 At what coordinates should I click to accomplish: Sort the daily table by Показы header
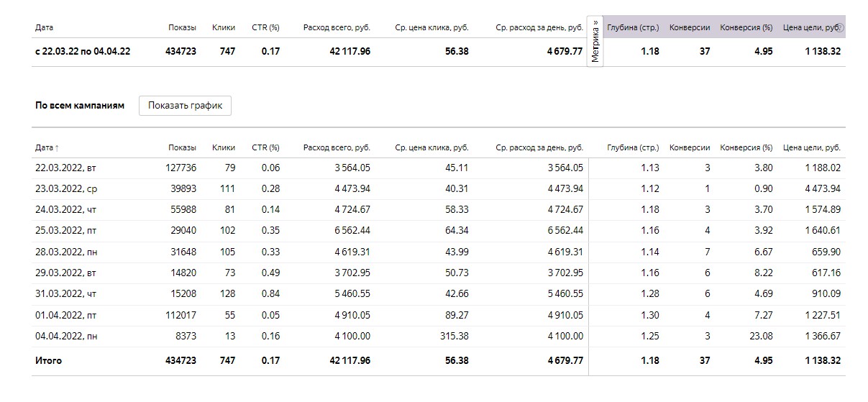pos(182,147)
